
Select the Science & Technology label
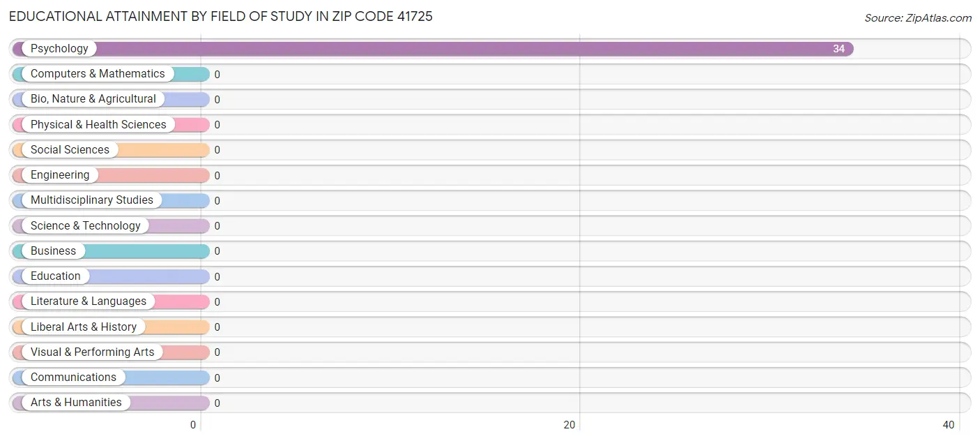click(x=86, y=226)
